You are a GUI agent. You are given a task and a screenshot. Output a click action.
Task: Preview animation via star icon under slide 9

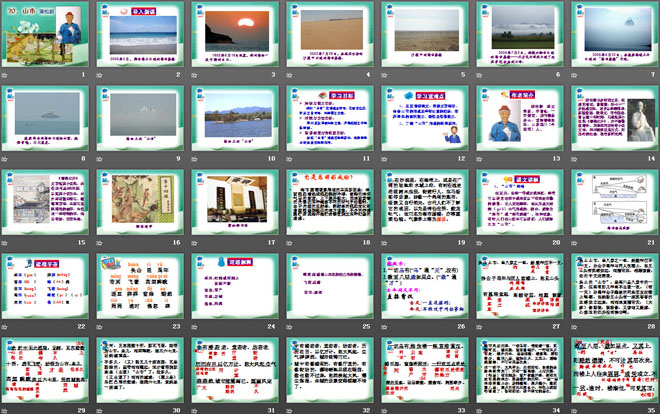point(100,159)
